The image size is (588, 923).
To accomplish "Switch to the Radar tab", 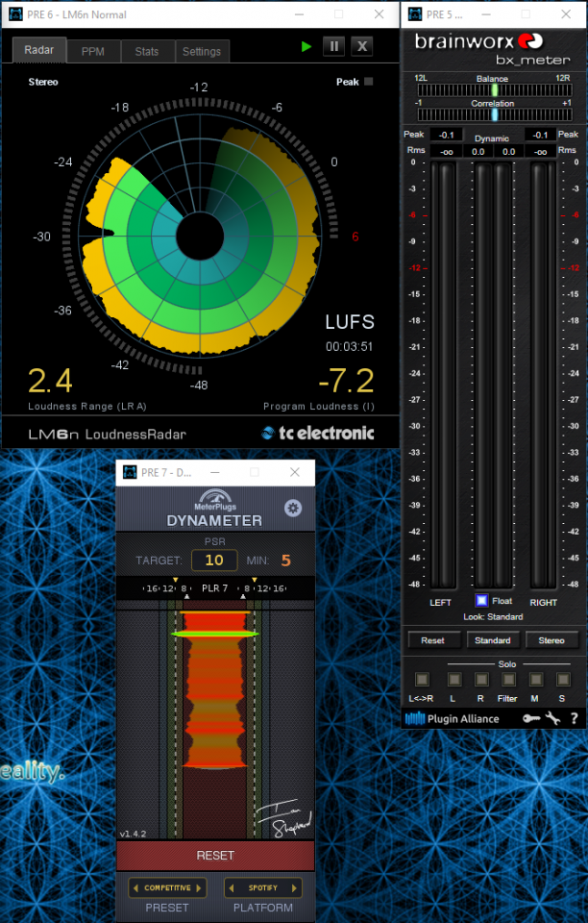I will click(x=38, y=50).
